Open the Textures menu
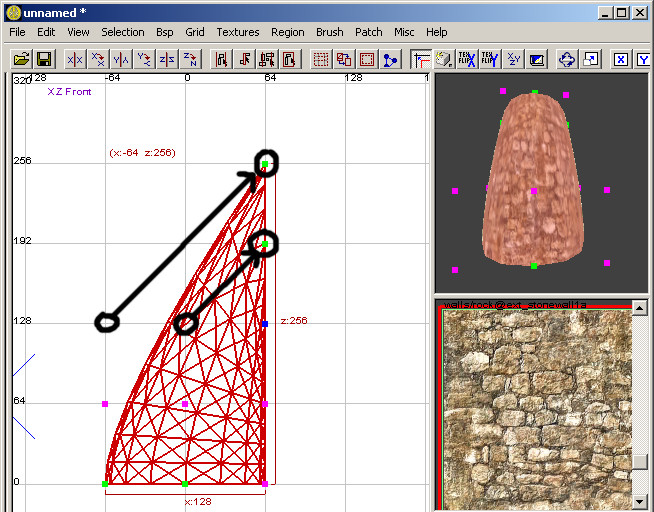This screenshot has width=654, height=512. (x=238, y=32)
